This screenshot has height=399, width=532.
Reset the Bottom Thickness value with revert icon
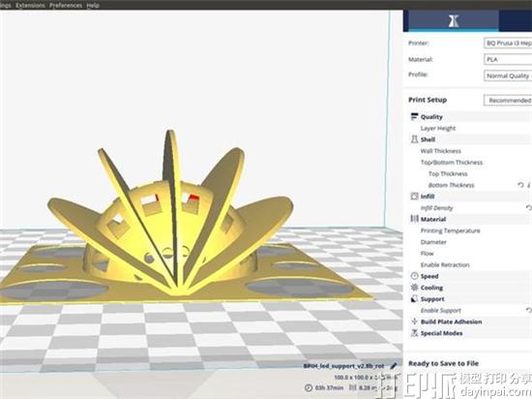coord(520,185)
